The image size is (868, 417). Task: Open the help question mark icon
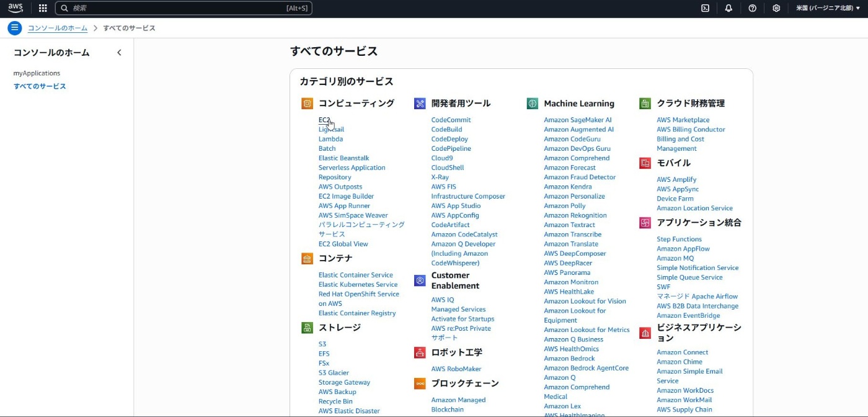(752, 8)
